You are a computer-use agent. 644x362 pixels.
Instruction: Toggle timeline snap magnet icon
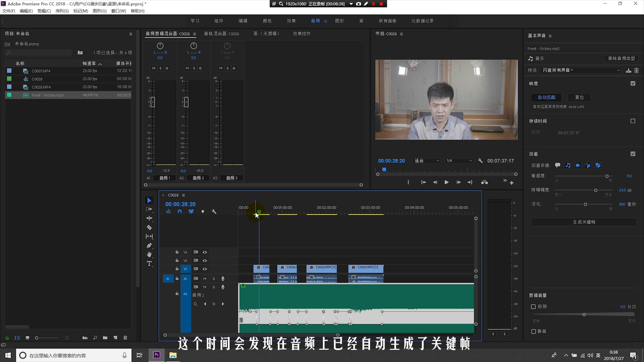[180, 212]
